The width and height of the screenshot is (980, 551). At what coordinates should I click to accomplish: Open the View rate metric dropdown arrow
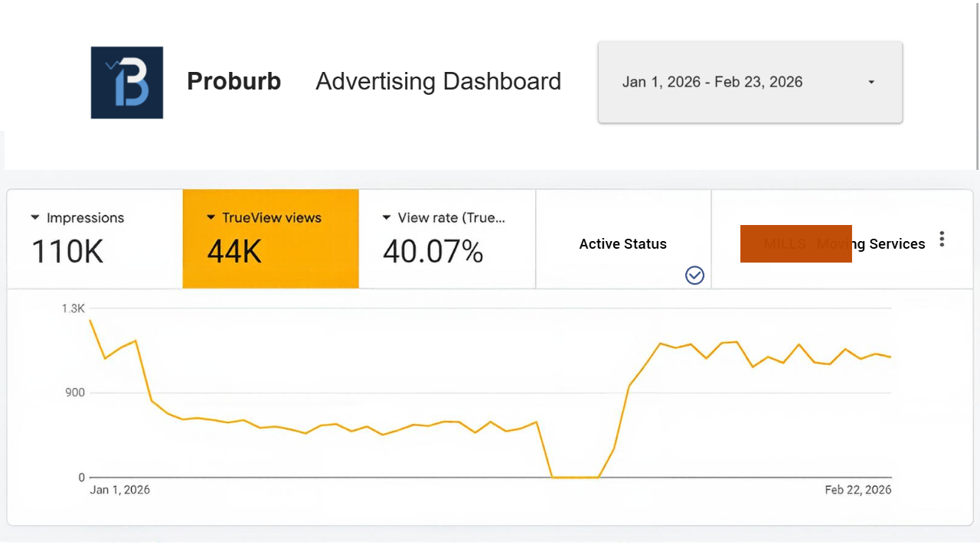point(387,218)
